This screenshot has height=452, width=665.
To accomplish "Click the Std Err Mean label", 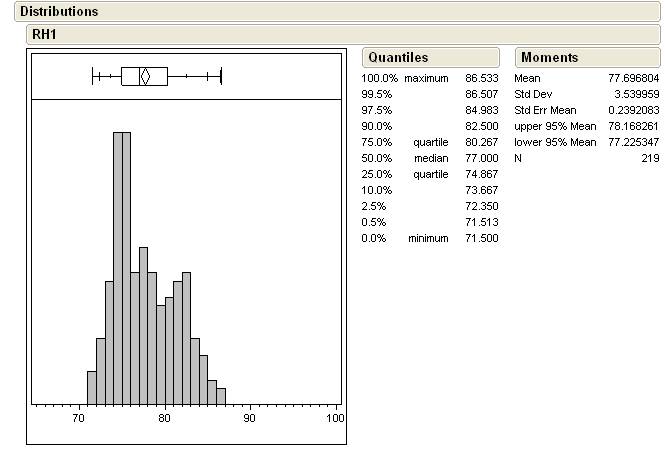I will point(545,110).
